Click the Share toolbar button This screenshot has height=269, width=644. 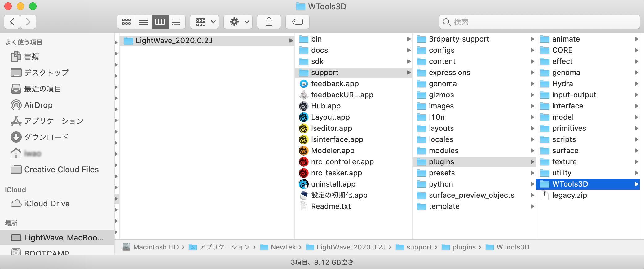point(269,22)
